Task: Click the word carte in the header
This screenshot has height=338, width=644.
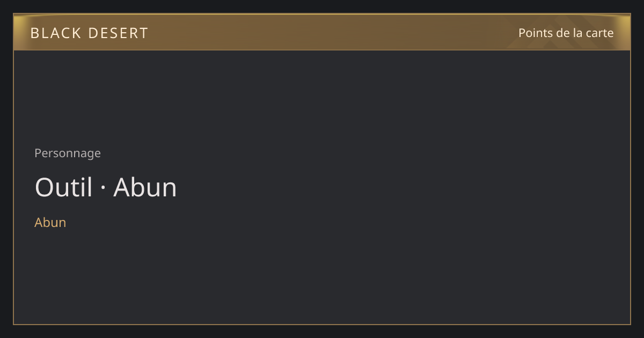Action: (x=599, y=33)
